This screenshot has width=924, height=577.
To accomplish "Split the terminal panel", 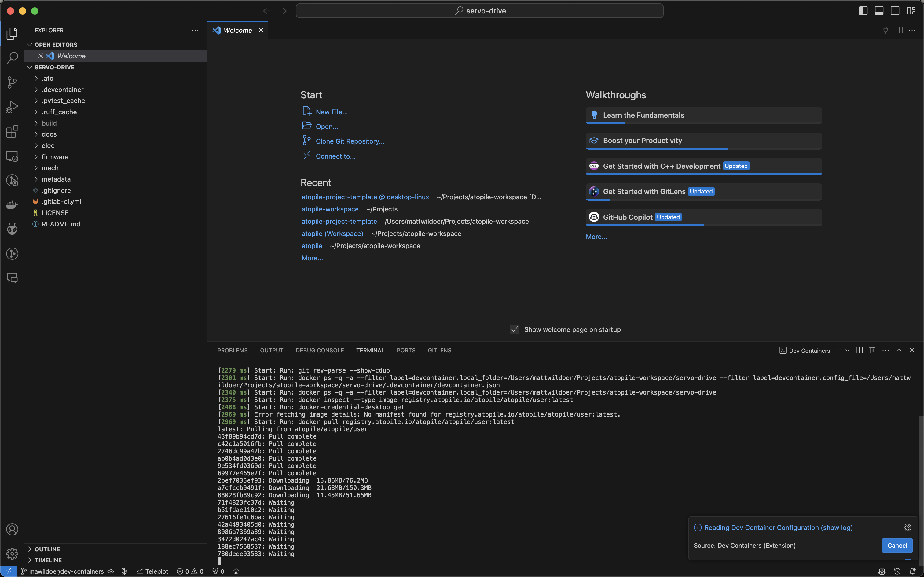I will pos(859,350).
